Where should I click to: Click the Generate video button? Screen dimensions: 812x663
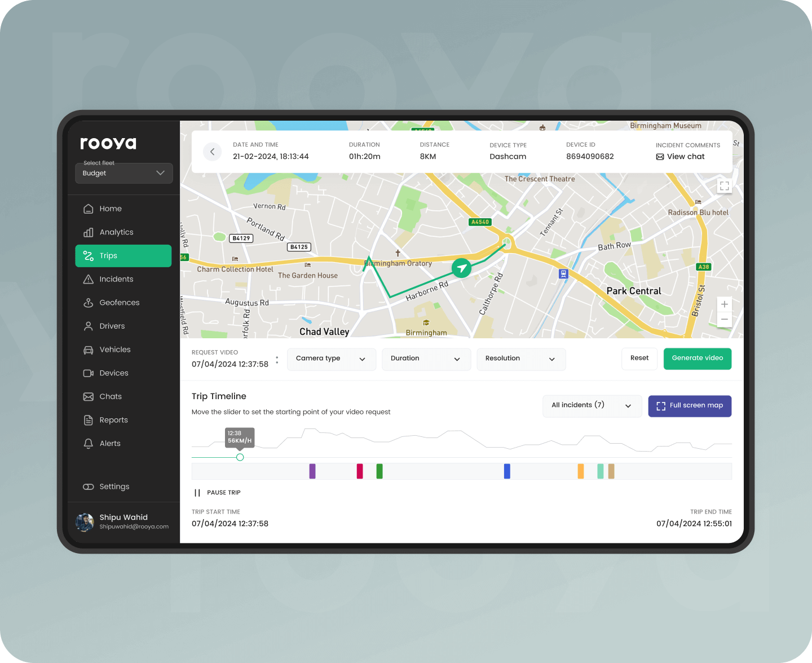pyautogui.click(x=697, y=359)
